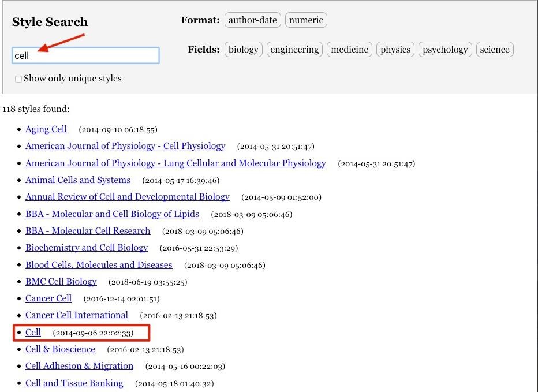Click the '118 styles found:' results count
Viewport: 538px width, 392px height.
coord(36,109)
